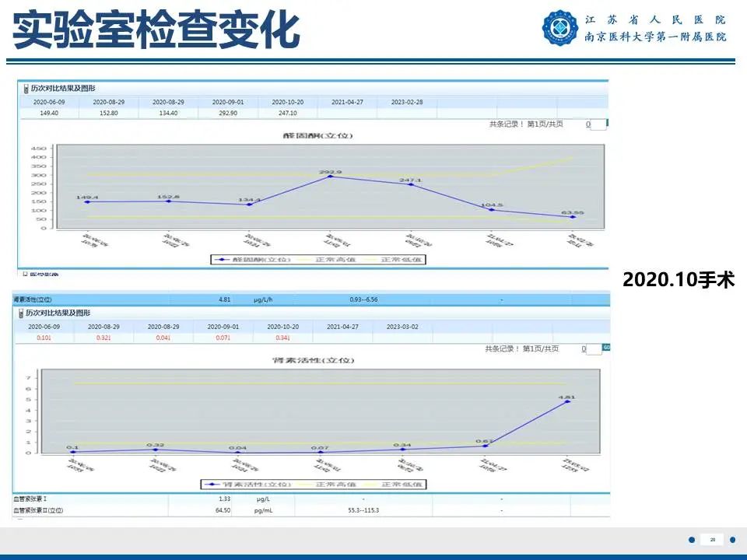Select the 2020-09-01 header in renin table
The height and width of the screenshot is (560, 747).
click(223, 327)
